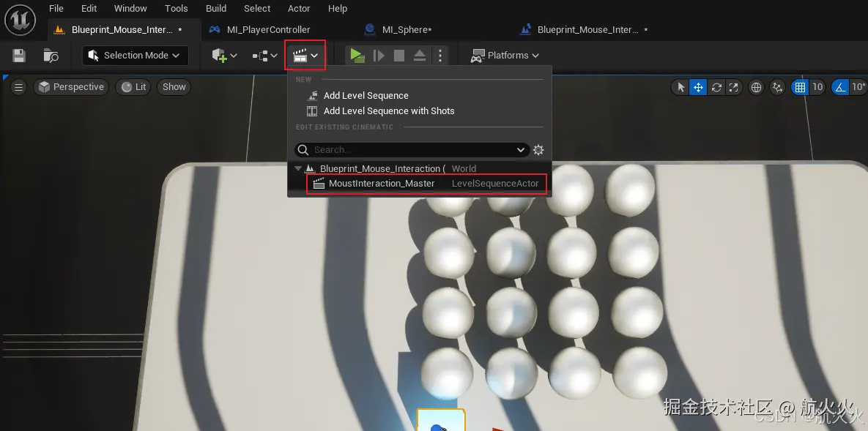The width and height of the screenshot is (868, 431).
Task: Toggle grid snapping
Action: pyautogui.click(x=800, y=87)
